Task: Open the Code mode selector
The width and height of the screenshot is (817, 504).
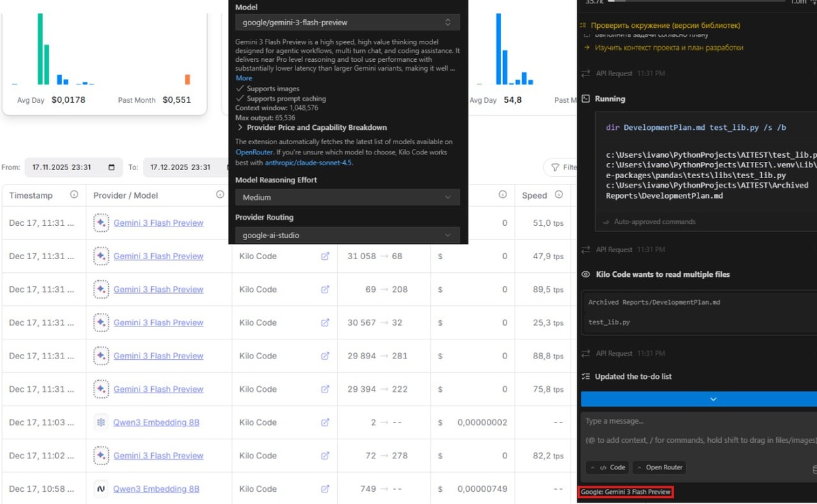Action: click(608, 467)
